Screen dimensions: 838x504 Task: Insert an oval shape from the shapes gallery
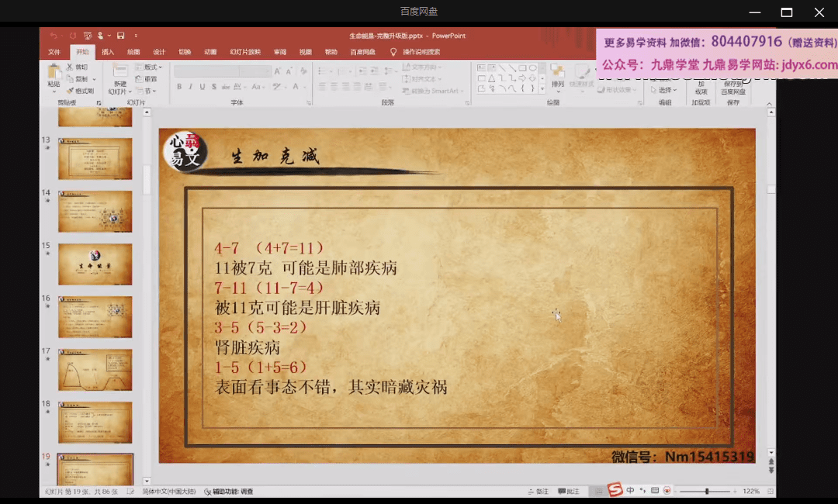pos(533,67)
